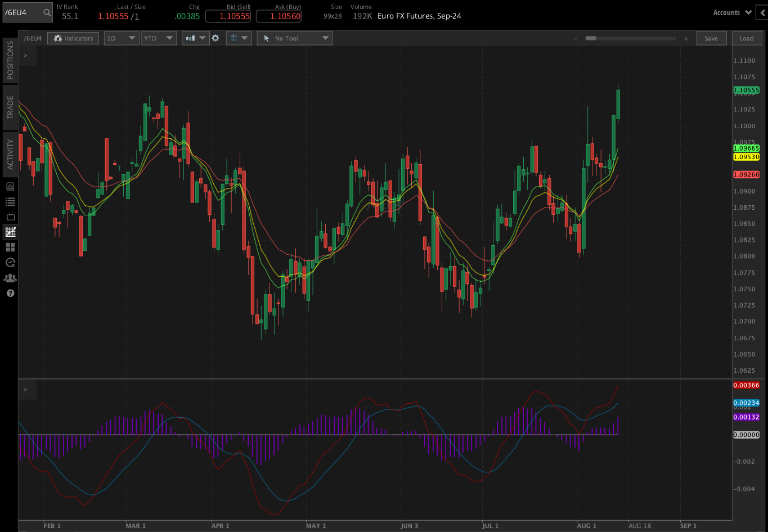Click the help question mark icon
This screenshot has width=768, height=532.
[x=10, y=293]
